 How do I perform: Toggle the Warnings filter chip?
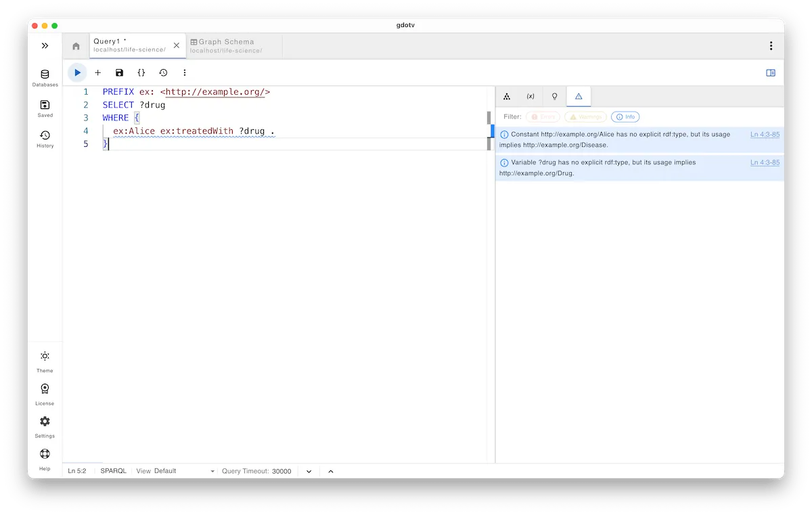[585, 117]
